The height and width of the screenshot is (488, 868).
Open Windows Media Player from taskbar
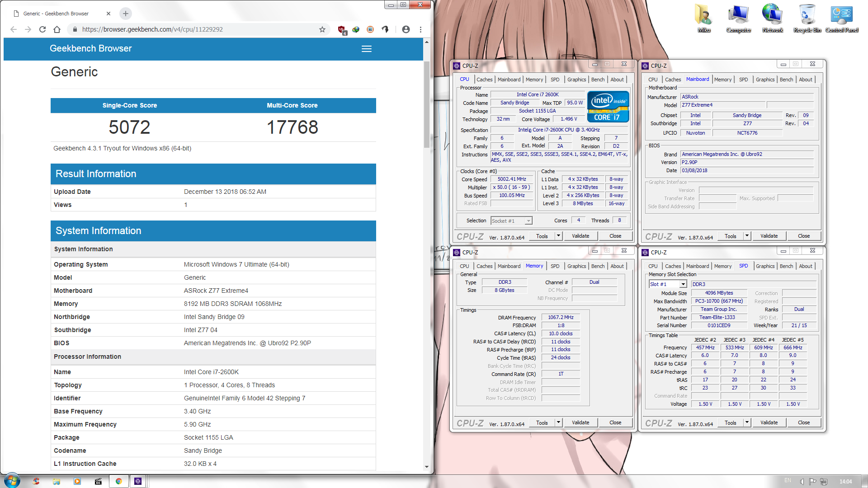coord(77,481)
